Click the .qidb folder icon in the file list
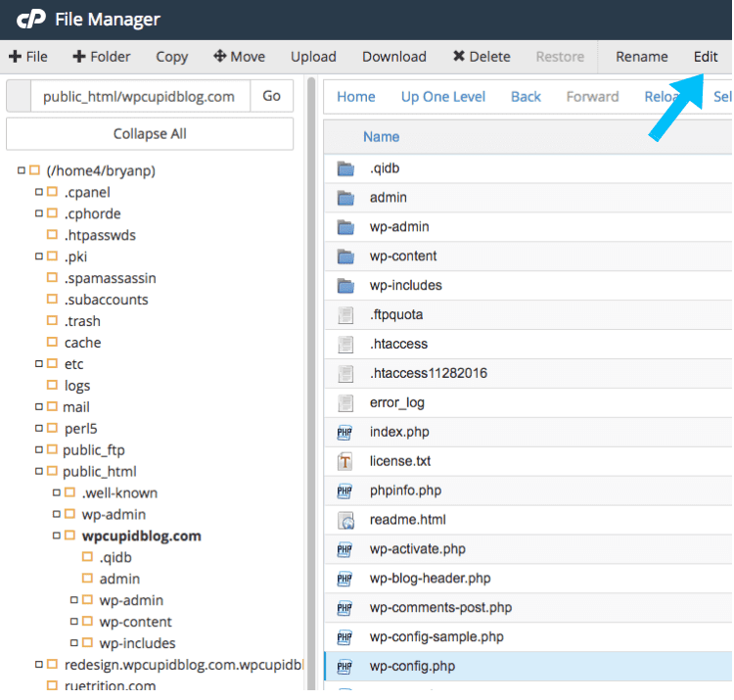Viewport: 734px width, 700px height. click(345, 168)
